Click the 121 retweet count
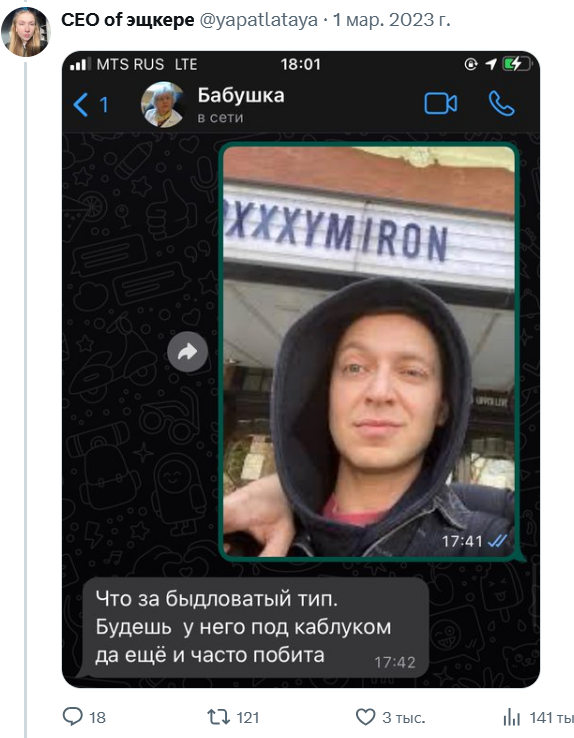Screen dimensions: 574x738 [x=247, y=717]
